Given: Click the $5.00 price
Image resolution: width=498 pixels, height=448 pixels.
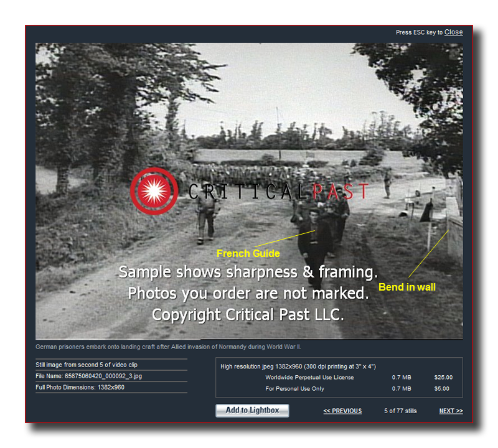Looking at the screenshot, I should pyautogui.click(x=441, y=389).
